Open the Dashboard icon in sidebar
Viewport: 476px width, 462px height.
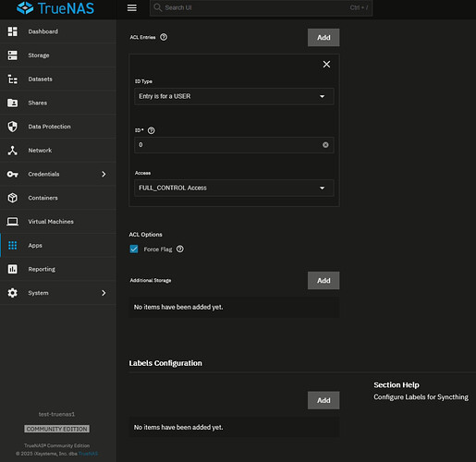(13, 31)
